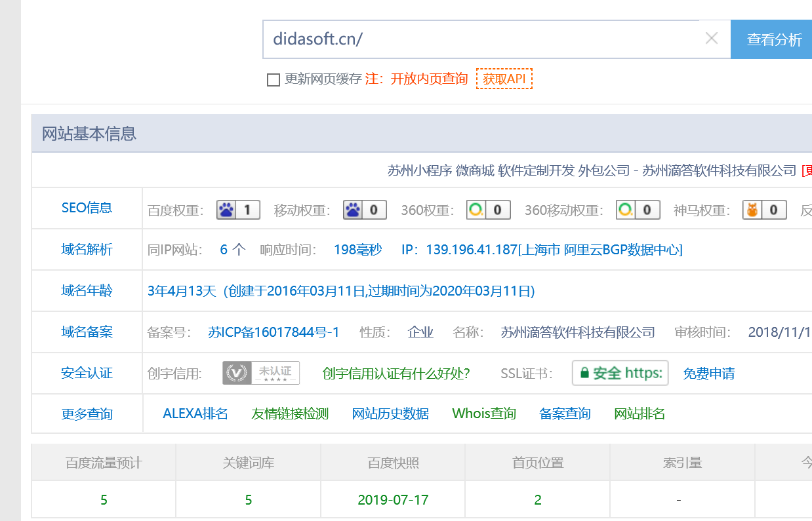This screenshot has width=812, height=521.
Task: Click the SSL 安全 https lock badge
Action: coord(620,373)
